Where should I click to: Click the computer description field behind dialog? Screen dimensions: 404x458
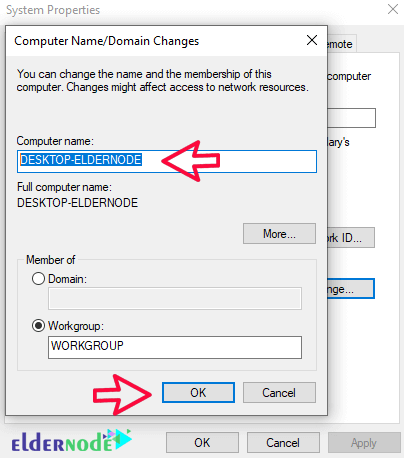[x=352, y=118]
